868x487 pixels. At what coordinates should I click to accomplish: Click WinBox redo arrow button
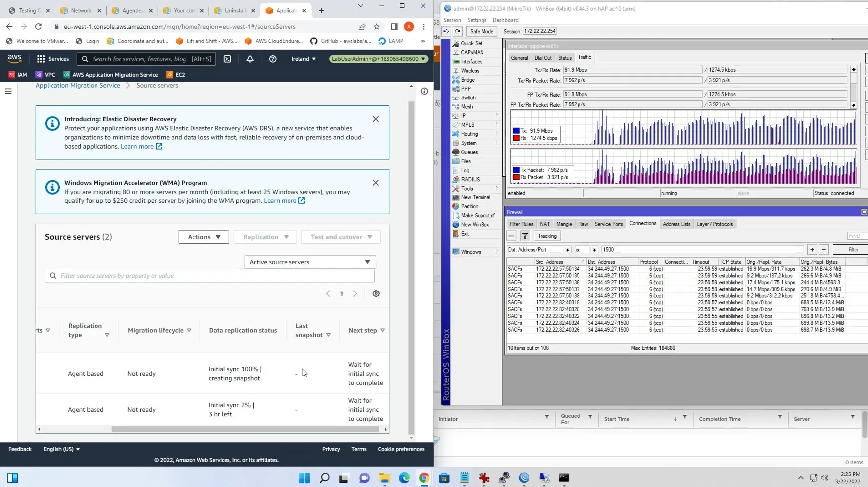(457, 31)
